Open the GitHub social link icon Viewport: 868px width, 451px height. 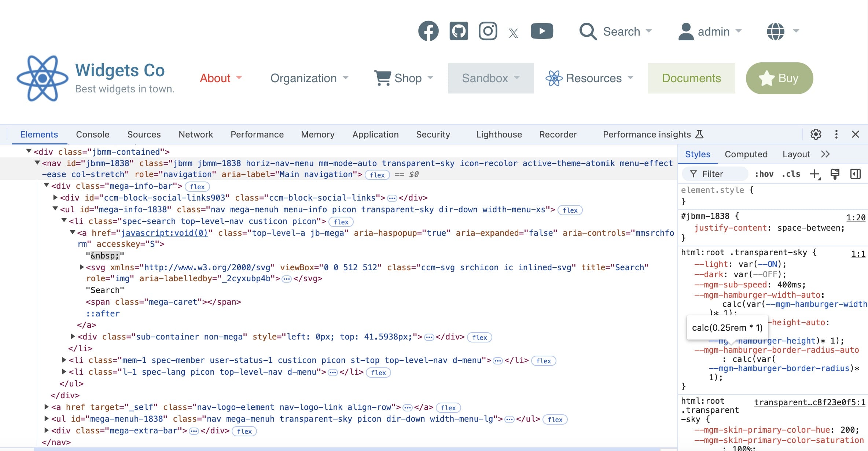point(459,31)
